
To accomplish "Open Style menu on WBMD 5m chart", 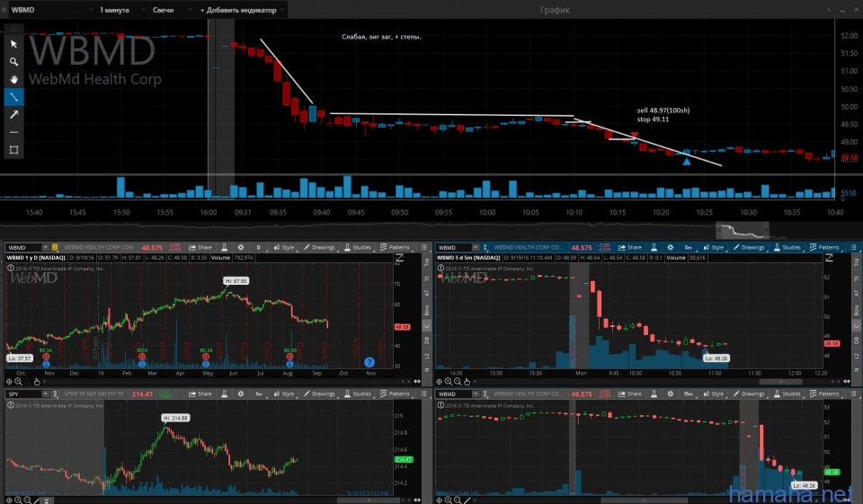I will pos(714,248).
